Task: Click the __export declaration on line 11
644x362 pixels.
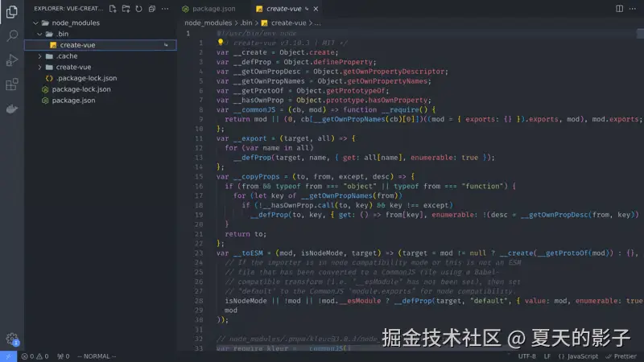Action: (x=250, y=138)
